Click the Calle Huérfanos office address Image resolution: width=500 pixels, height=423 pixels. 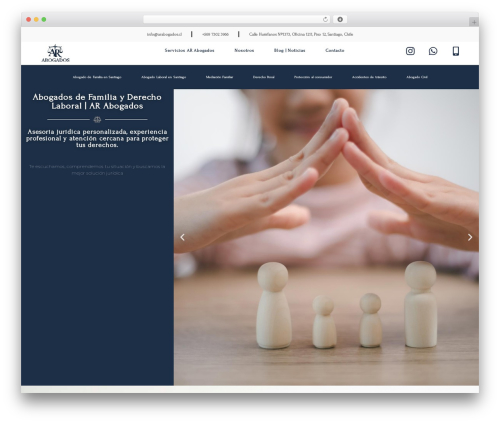click(301, 34)
